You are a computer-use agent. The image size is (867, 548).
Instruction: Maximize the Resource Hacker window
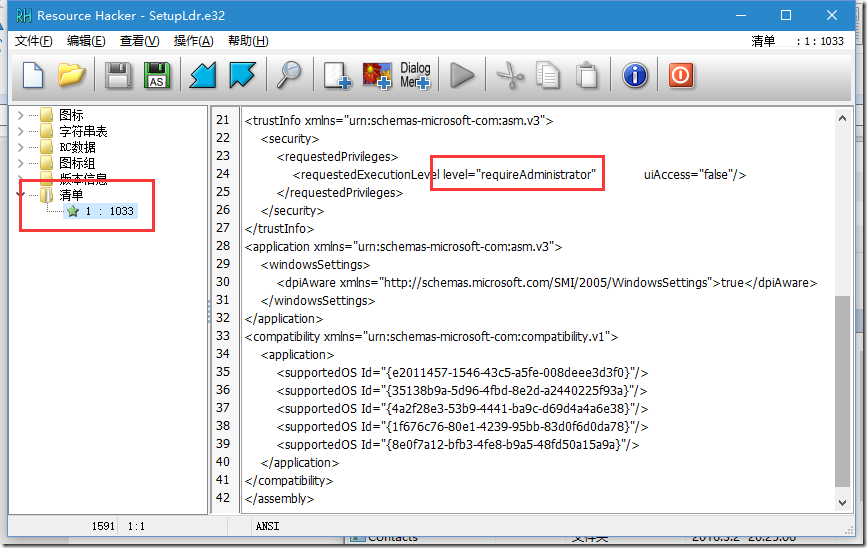click(786, 15)
